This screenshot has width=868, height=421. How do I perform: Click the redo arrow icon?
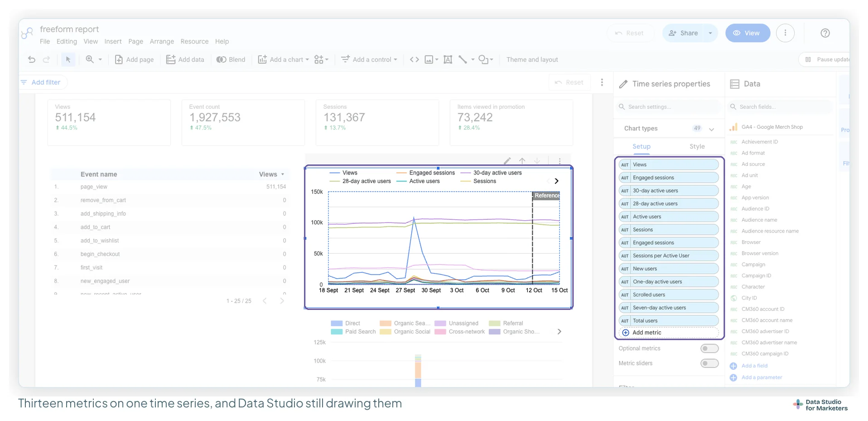click(46, 59)
